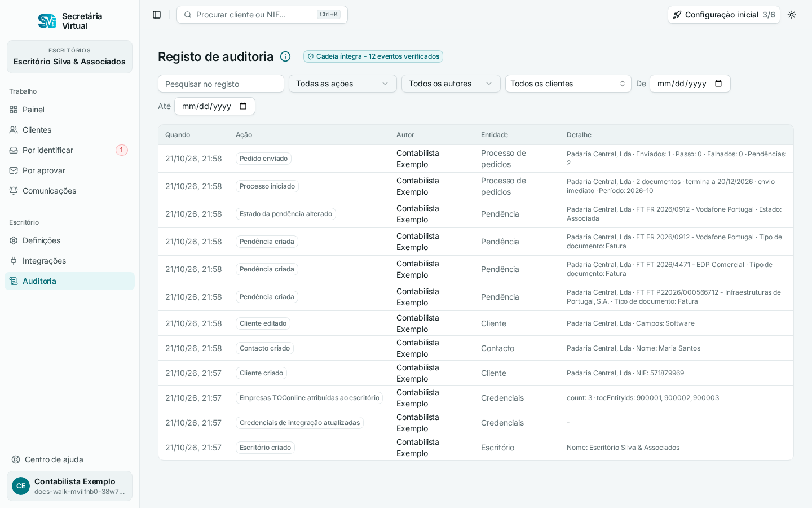
Task: Click the Pedido enviado action tag
Action: coord(263,159)
